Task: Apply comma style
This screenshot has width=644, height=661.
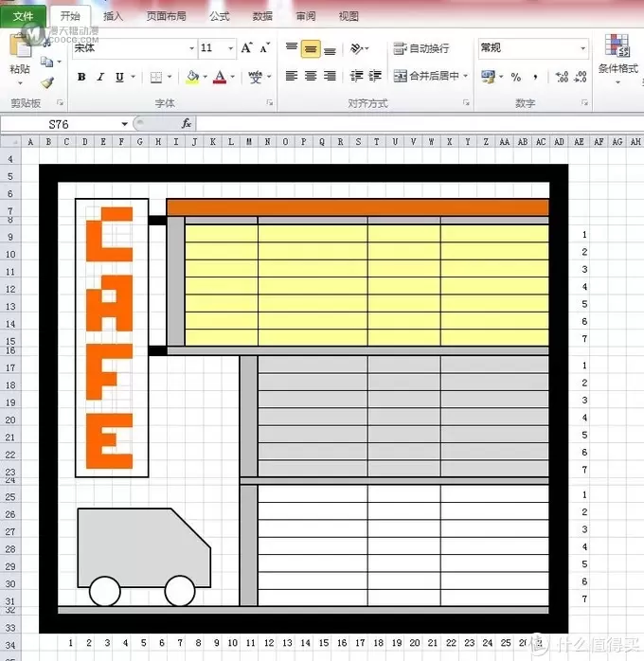Action: [x=535, y=77]
